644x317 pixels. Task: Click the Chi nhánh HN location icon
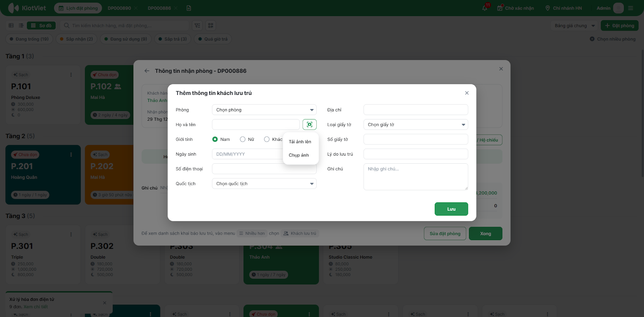tap(547, 8)
